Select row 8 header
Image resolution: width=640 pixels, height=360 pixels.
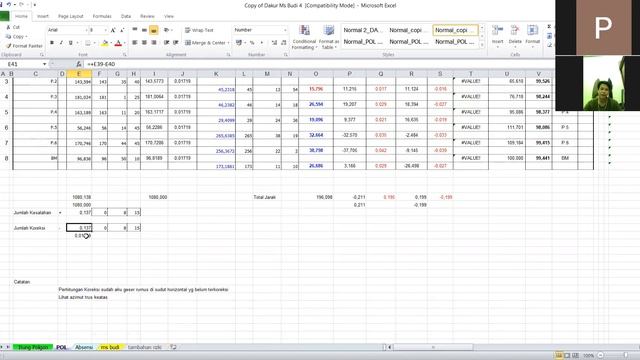point(6,158)
